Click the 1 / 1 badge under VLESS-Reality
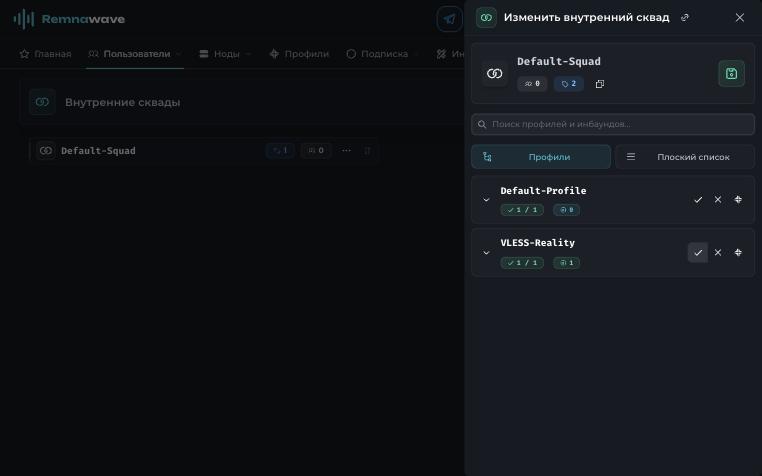 (522, 263)
